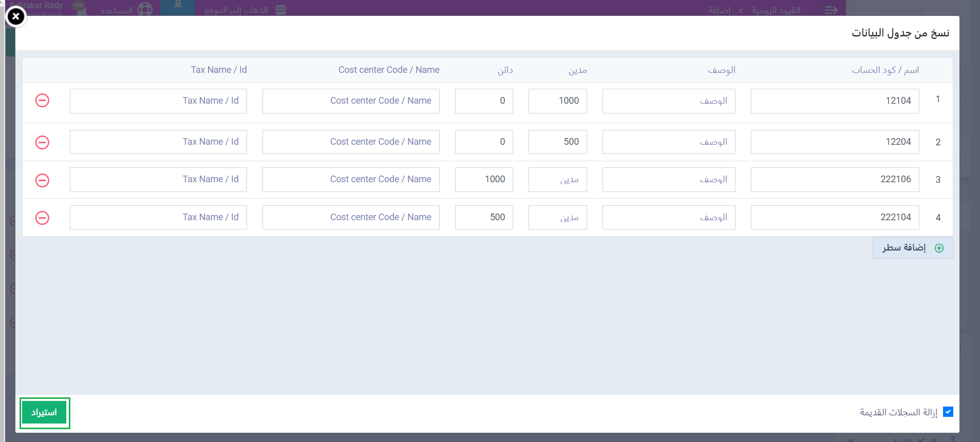The image size is (980, 442).
Task: Click the red remove icon for row 3
Action: pos(42,180)
